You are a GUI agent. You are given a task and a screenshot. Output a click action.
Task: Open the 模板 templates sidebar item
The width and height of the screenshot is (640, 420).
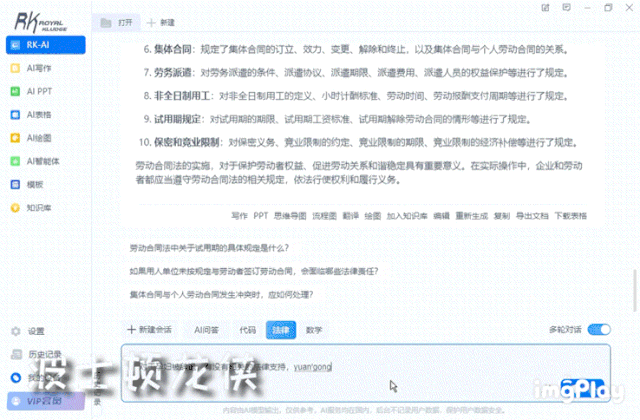click(x=27, y=184)
